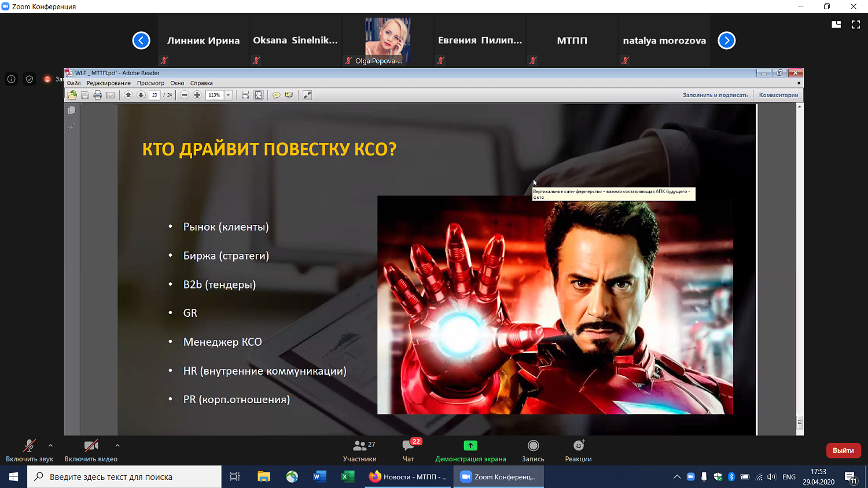Select natalya morozova participant tile
This screenshot has height=488, width=868.
coord(664,40)
